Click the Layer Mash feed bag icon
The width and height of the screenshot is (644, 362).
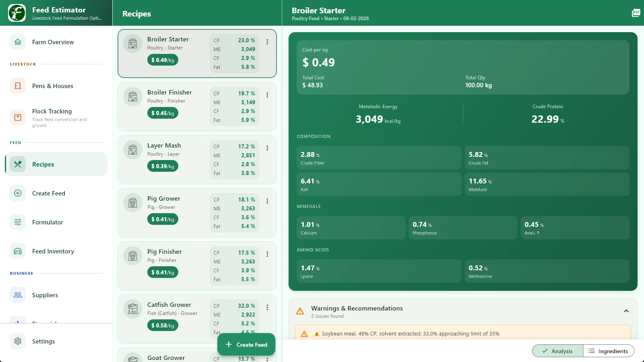[x=133, y=150]
